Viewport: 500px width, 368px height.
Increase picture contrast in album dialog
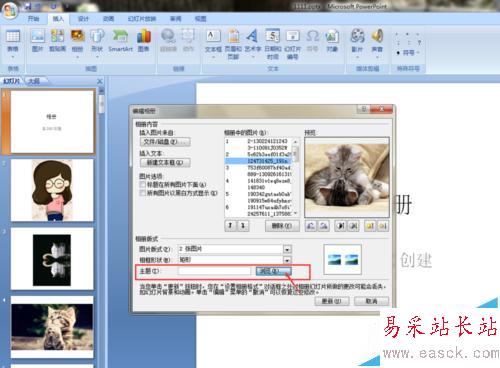pyautogui.click(x=341, y=226)
